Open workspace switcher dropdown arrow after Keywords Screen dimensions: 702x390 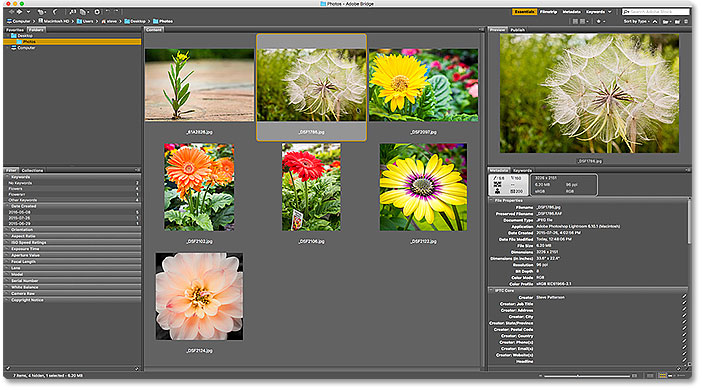[609, 12]
